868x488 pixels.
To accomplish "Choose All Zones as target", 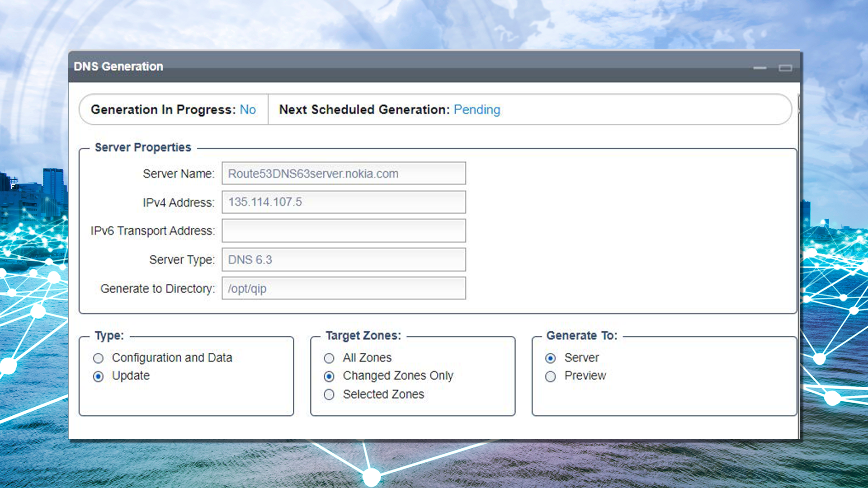I will click(x=329, y=358).
